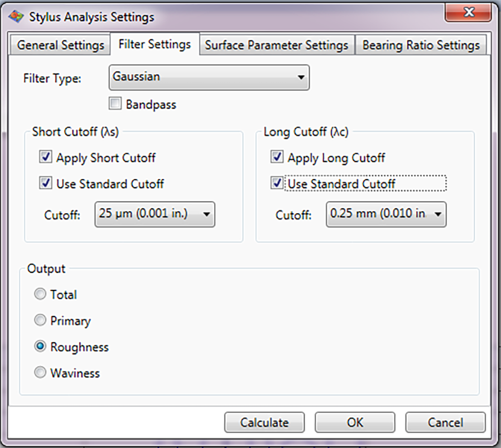This screenshot has height=448, width=501.
Task: Switch to the General Settings tab
Action: coord(60,45)
